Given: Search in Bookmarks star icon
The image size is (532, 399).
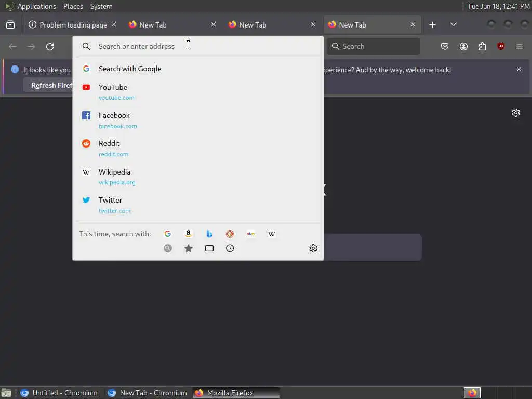Looking at the screenshot, I should point(188,248).
